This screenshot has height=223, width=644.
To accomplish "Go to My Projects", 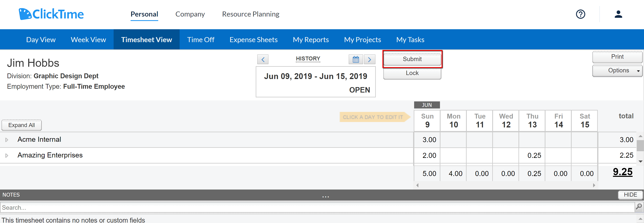I will (362, 40).
